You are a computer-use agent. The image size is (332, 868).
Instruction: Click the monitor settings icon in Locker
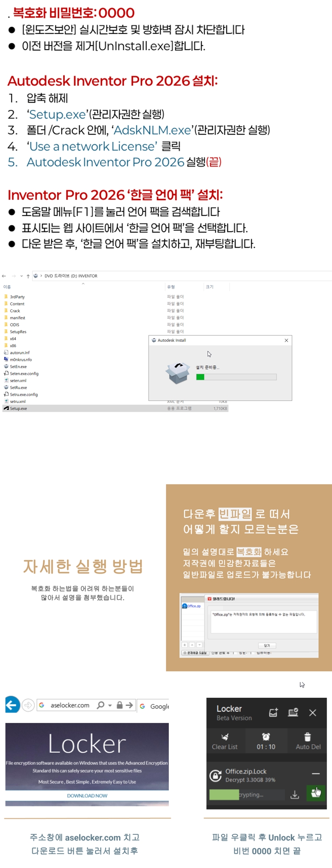293,713
